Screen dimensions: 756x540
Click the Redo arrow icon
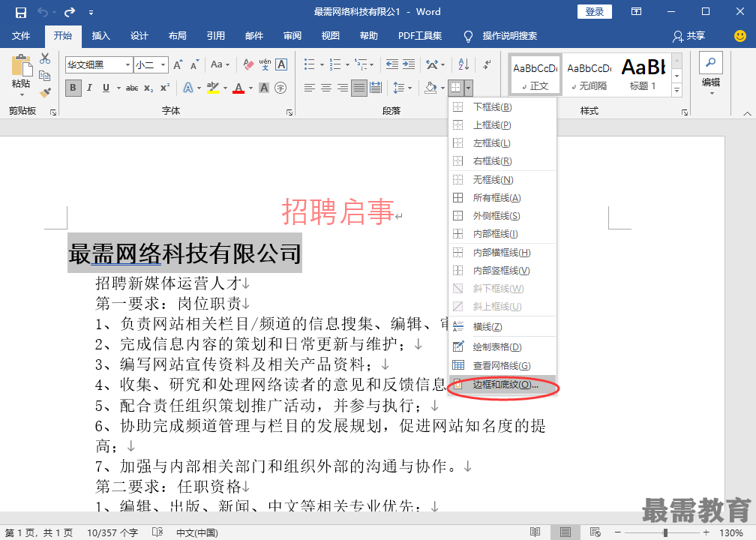click(x=70, y=13)
